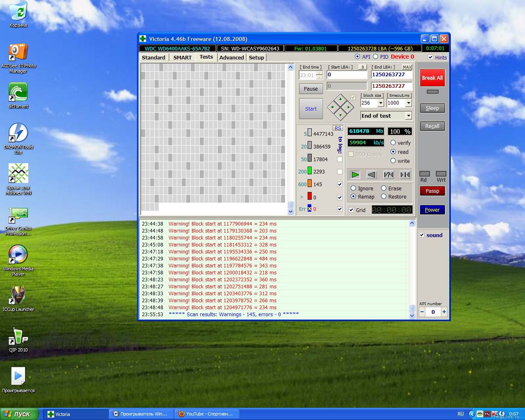Open the block size dropdown

381,103
